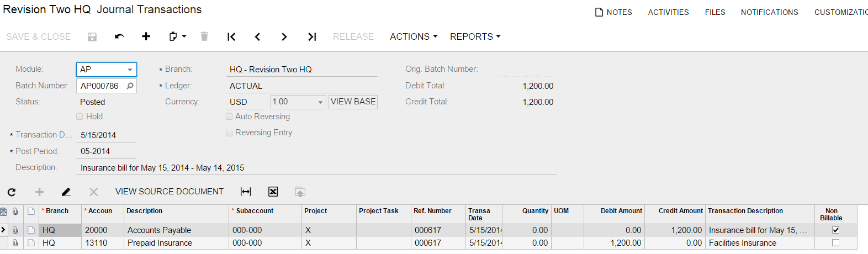
Task: Toggle the Reversing Entry checkbox
Action: (x=229, y=133)
